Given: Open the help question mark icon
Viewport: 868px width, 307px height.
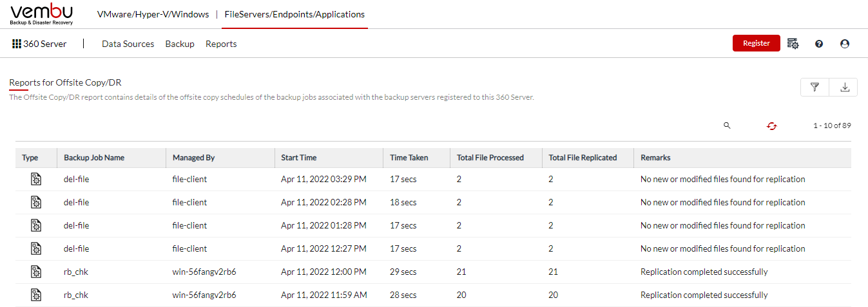Looking at the screenshot, I should coord(819,44).
